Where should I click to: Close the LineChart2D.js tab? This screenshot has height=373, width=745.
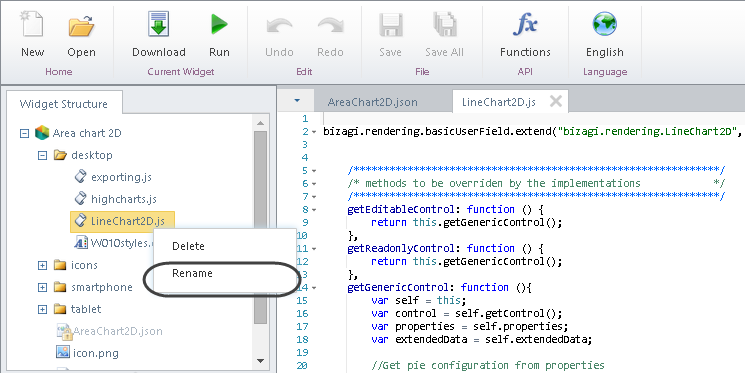pos(555,101)
